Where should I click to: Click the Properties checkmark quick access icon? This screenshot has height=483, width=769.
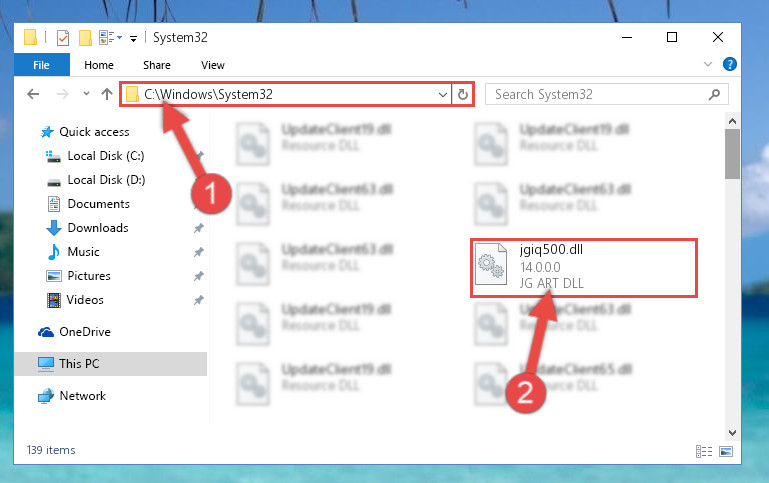[63, 38]
